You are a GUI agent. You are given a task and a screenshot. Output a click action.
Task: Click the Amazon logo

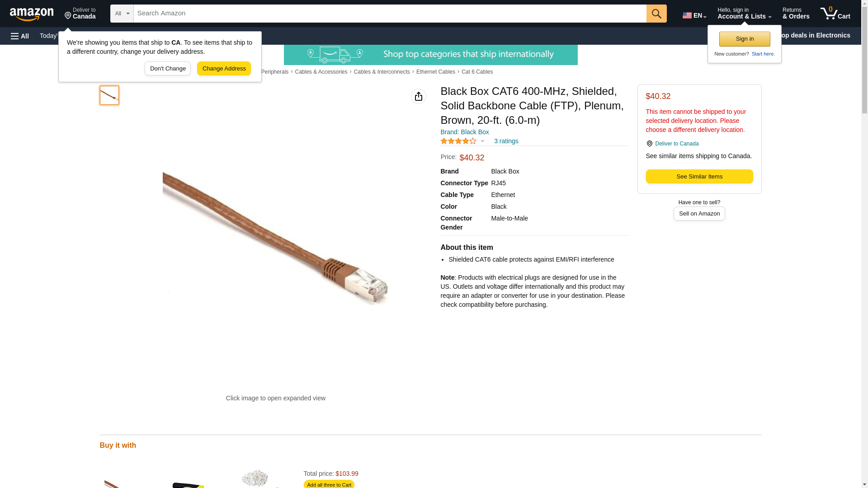click(x=32, y=14)
